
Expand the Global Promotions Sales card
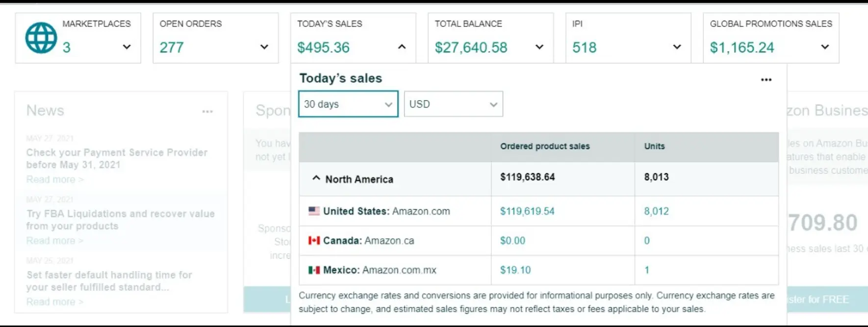coord(825,47)
